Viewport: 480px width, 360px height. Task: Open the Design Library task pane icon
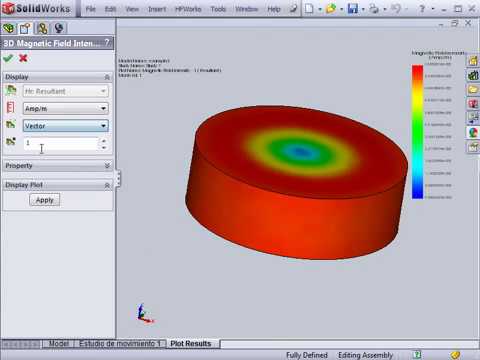[473, 75]
